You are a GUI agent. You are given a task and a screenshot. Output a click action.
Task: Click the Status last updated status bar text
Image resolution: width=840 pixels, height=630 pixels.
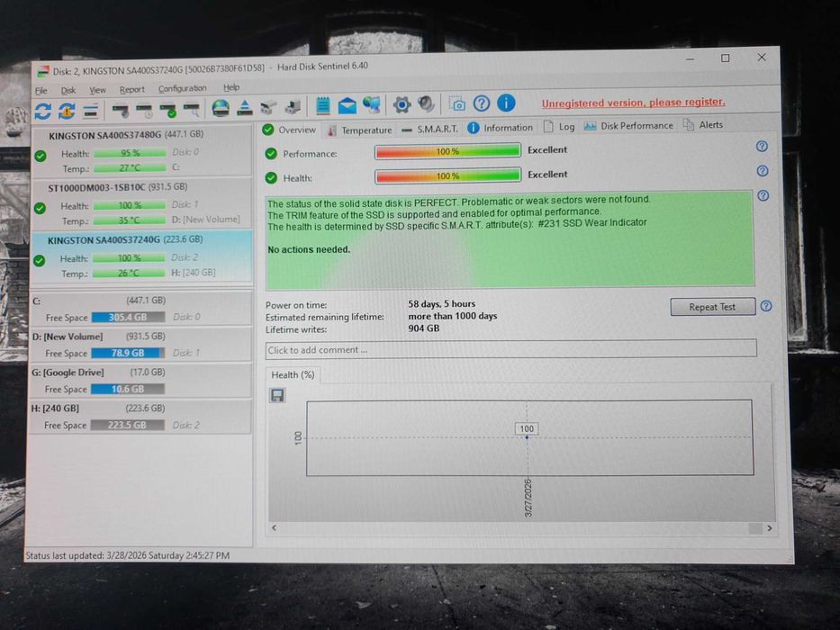tap(128, 555)
